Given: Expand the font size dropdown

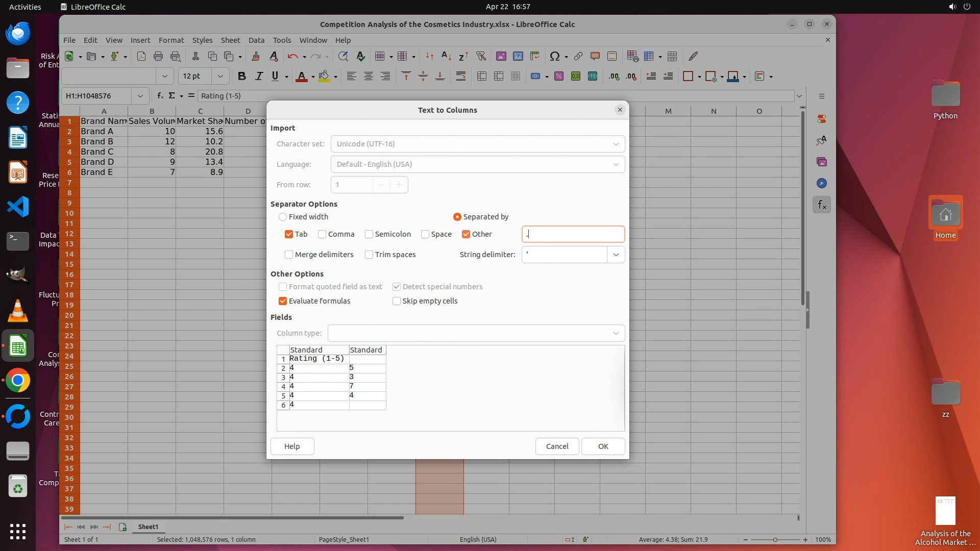Looking at the screenshot, I should (x=220, y=77).
